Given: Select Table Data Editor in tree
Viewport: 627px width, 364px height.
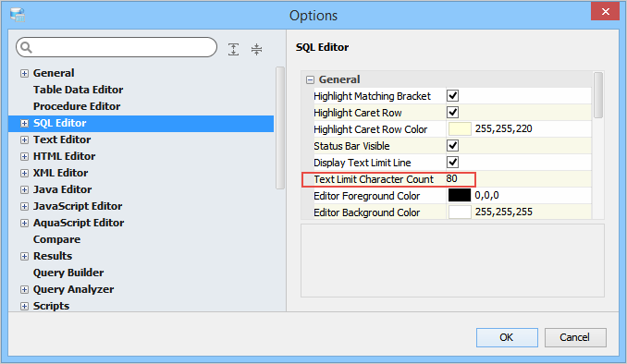Looking at the screenshot, I should (x=78, y=90).
